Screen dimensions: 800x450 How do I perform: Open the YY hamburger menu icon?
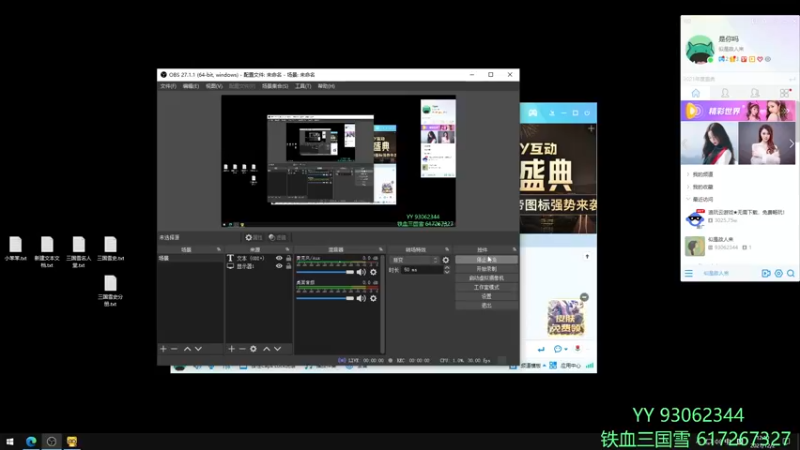[x=689, y=273]
